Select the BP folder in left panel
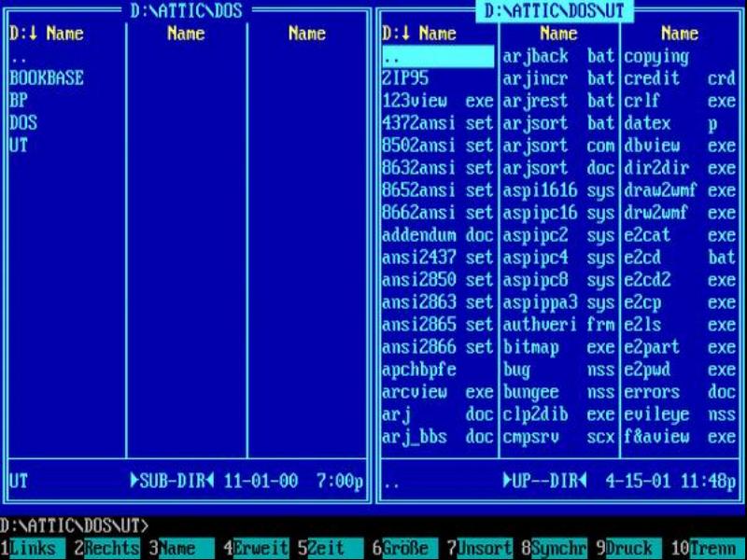This screenshot has width=747, height=560. (19, 101)
